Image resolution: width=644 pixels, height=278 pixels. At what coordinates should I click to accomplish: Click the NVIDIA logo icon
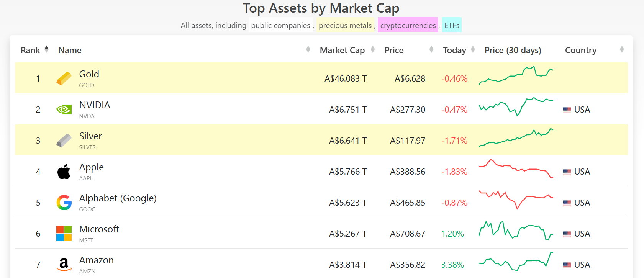pyautogui.click(x=64, y=110)
